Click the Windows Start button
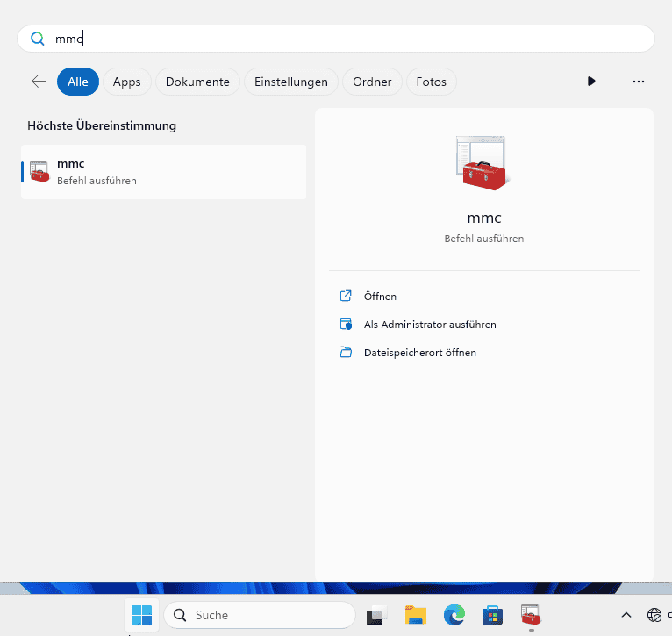This screenshot has width=672, height=636. pyautogui.click(x=141, y=615)
